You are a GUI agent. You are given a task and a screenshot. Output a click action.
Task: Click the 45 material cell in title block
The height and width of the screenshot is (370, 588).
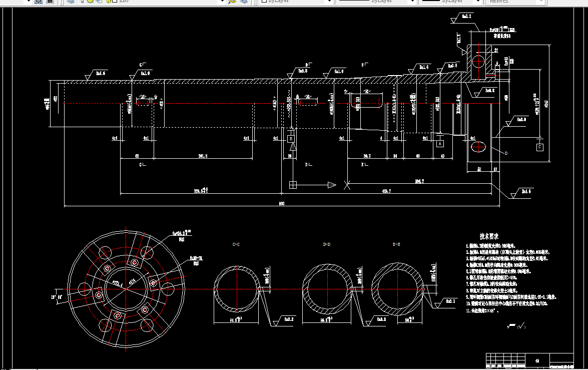pos(537,360)
